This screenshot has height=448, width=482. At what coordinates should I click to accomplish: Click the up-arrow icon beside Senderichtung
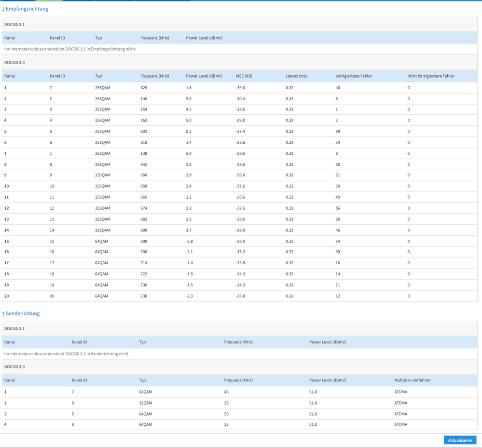(3, 313)
